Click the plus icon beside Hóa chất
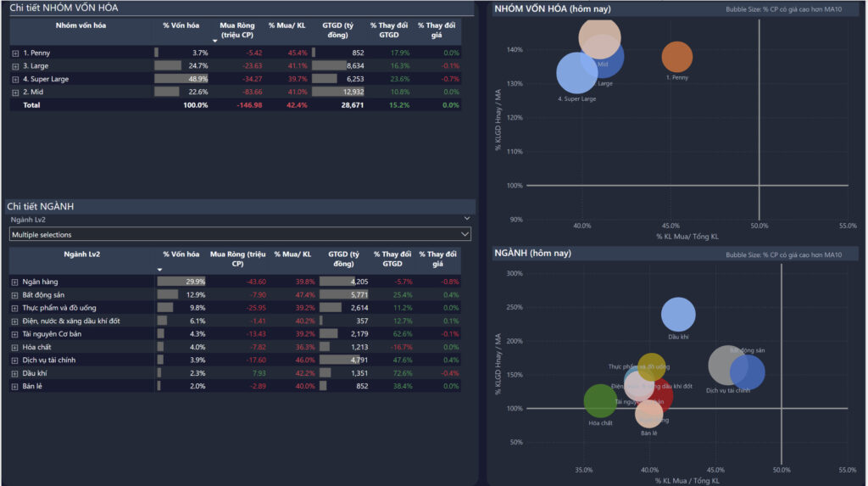Viewport: 868px width, 486px height. 15,347
